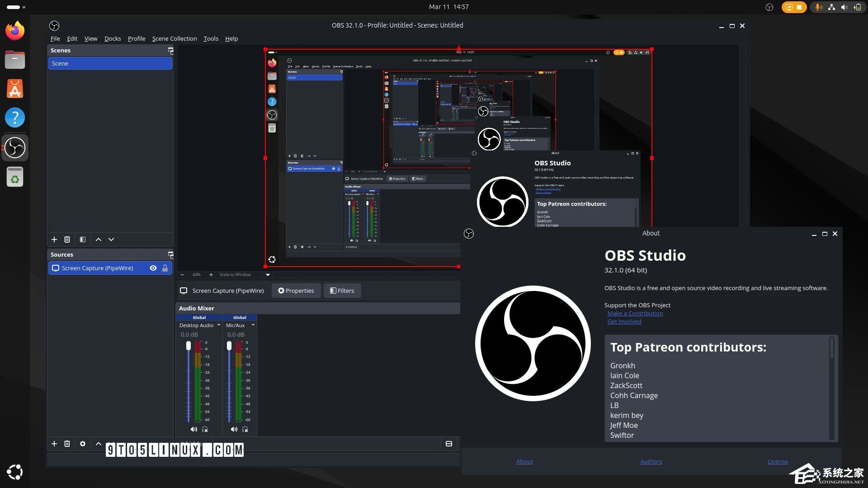Toggle monitoring headphone icon for Mic/Aux

point(245,429)
